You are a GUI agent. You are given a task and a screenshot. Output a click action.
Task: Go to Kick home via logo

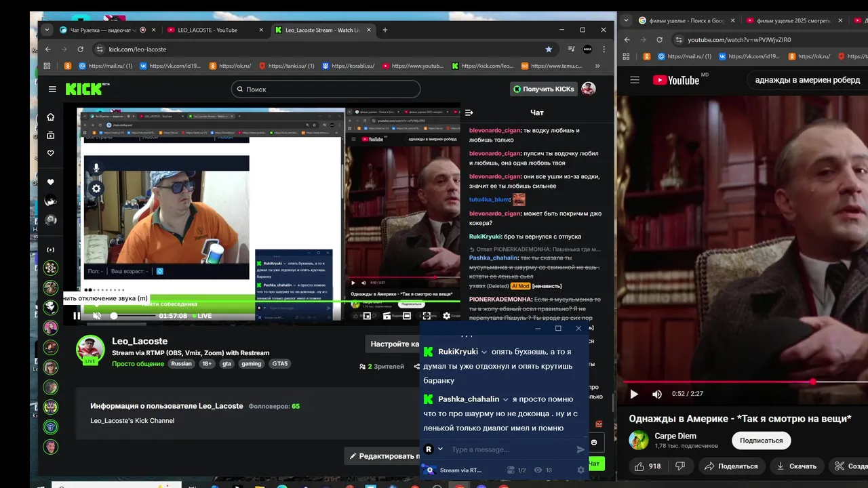pos(87,89)
